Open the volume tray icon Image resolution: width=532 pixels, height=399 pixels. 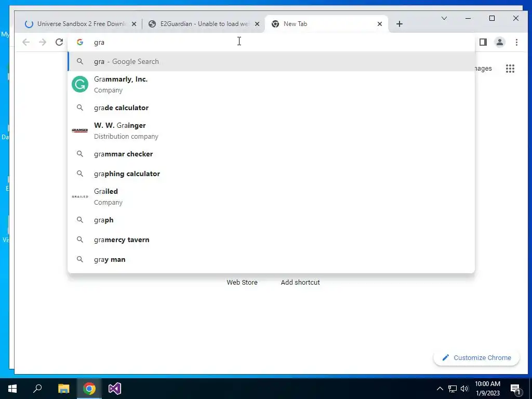(x=464, y=389)
